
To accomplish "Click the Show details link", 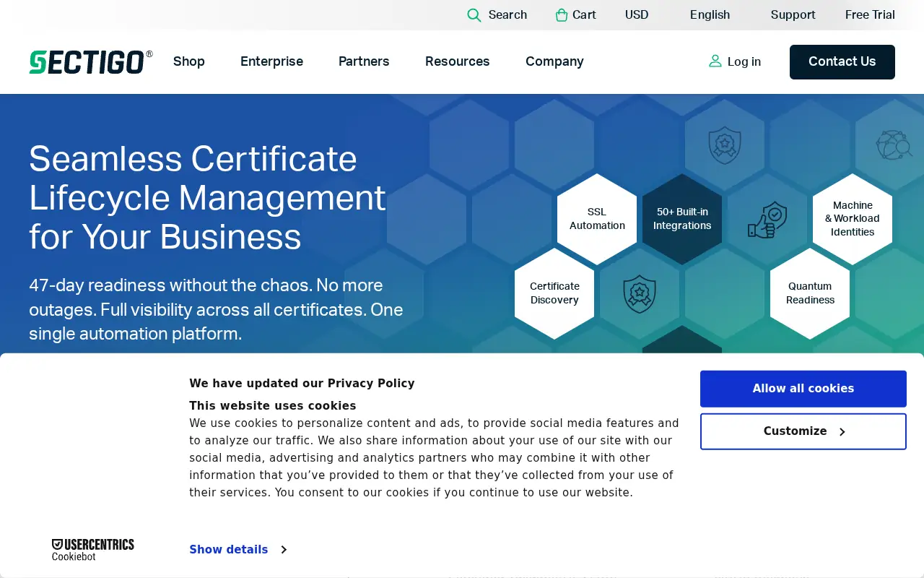I will pos(229,550).
